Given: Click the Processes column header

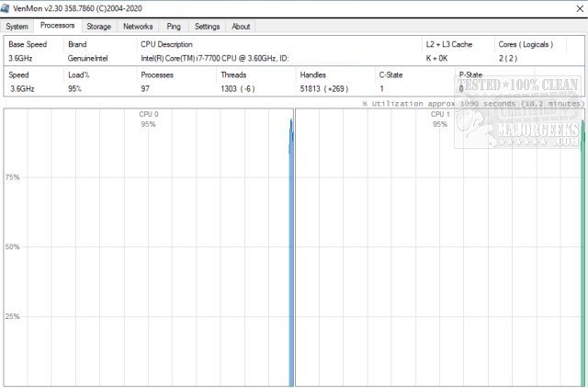Looking at the screenshot, I should 157,75.
